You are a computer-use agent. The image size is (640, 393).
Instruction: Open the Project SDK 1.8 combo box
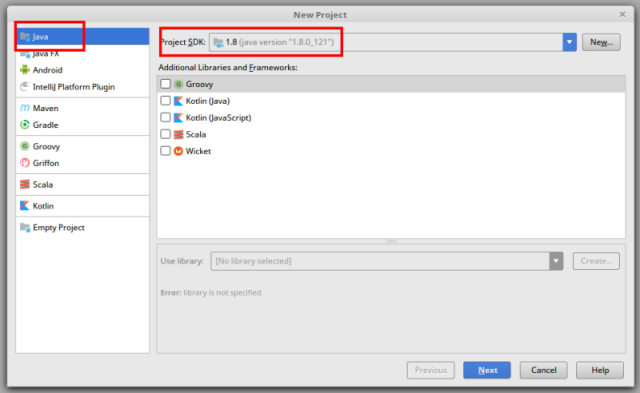click(x=393, y=42)
